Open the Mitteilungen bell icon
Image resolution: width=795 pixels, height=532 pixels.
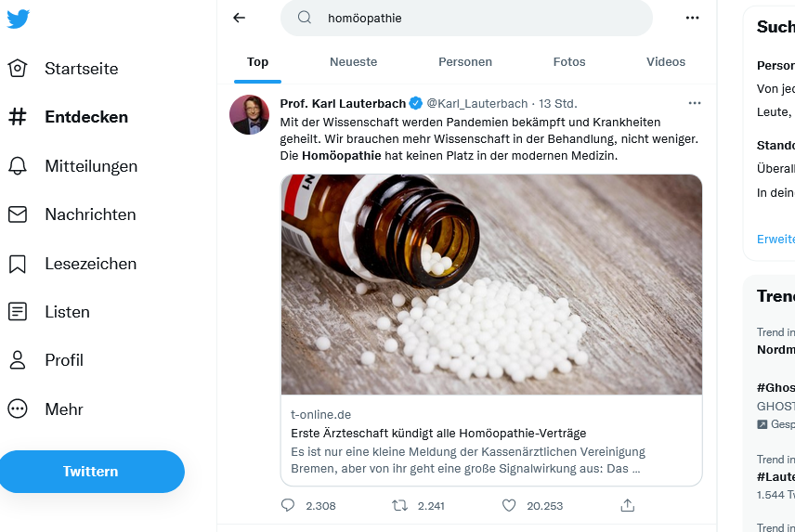pos(18,166)
